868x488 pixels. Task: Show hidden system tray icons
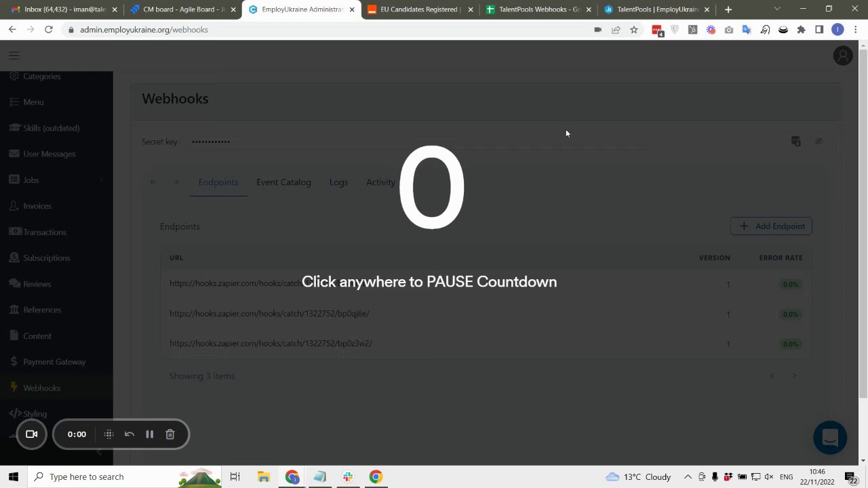pos(687,477)
